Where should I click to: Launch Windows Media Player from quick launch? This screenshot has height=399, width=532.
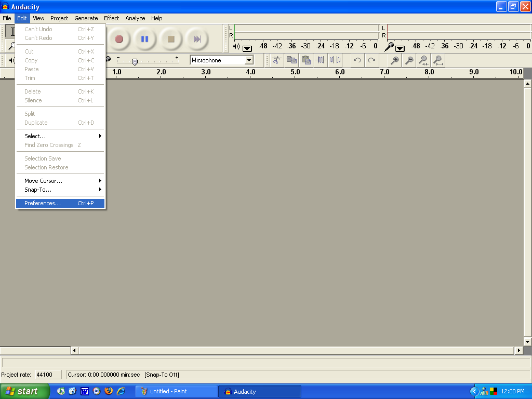coord(97,391)
